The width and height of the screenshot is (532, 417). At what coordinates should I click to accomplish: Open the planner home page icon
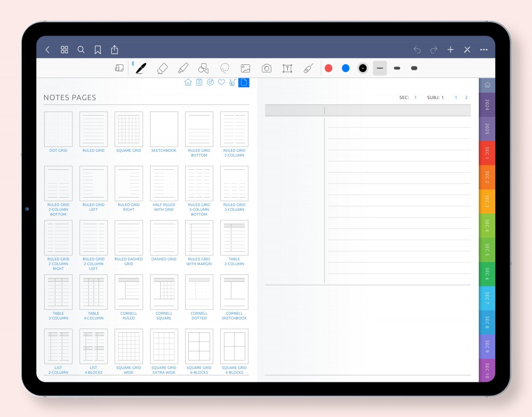[188, 82]
